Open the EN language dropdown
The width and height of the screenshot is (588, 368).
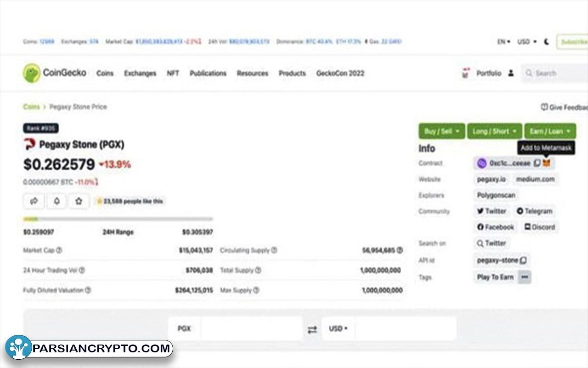coord(504,41)
